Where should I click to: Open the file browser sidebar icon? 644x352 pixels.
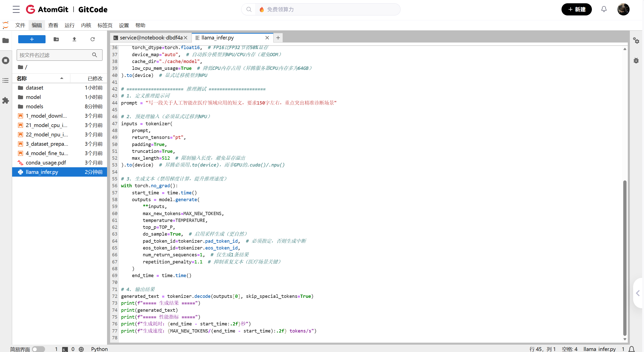click(6, 40)
